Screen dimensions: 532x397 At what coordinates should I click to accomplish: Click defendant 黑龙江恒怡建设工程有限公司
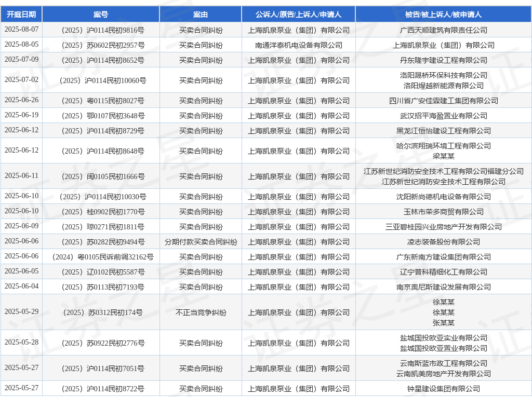coord(444,131)
